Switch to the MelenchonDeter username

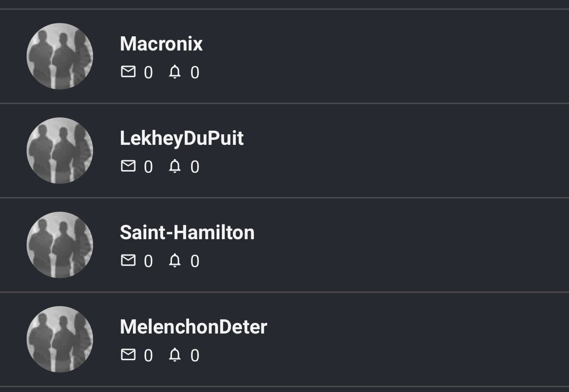pyautogui.click(x=193, y=327)
